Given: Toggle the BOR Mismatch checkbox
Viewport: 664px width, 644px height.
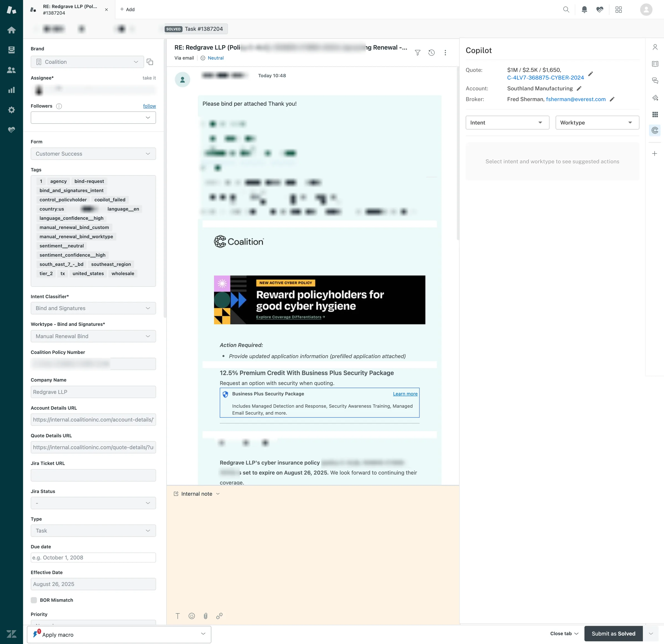Looking at the screenshot, I should [x=34, y=600].
